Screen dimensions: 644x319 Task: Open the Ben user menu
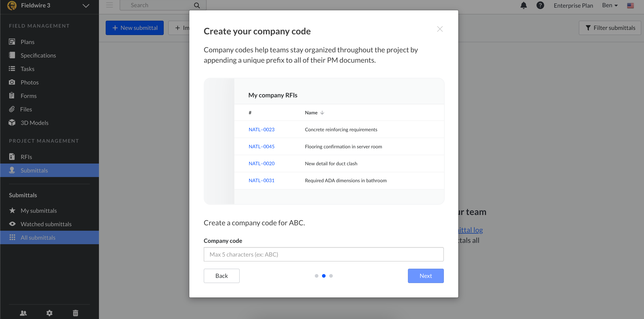tap(610, 5)
